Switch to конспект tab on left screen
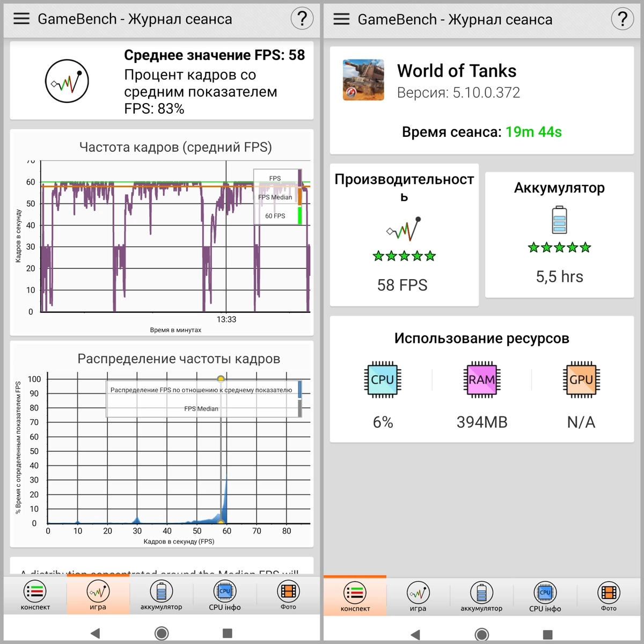The image size is (644, 644). point(35,595)
